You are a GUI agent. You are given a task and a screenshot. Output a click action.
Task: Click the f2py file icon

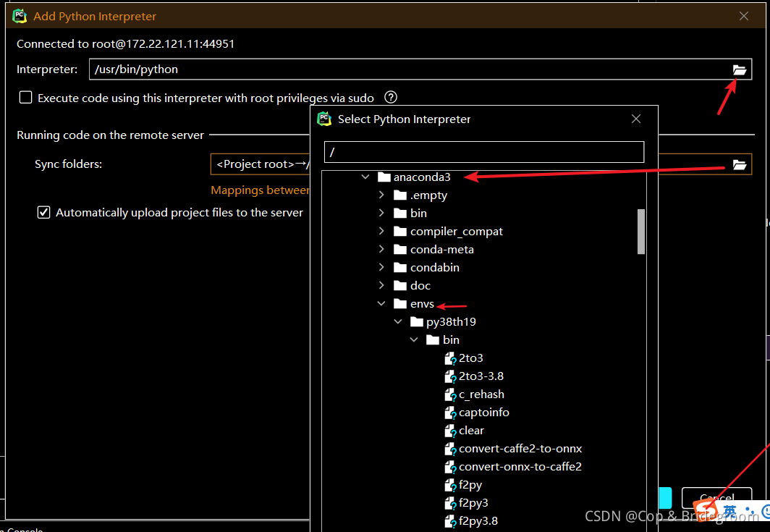pos(450,486)
